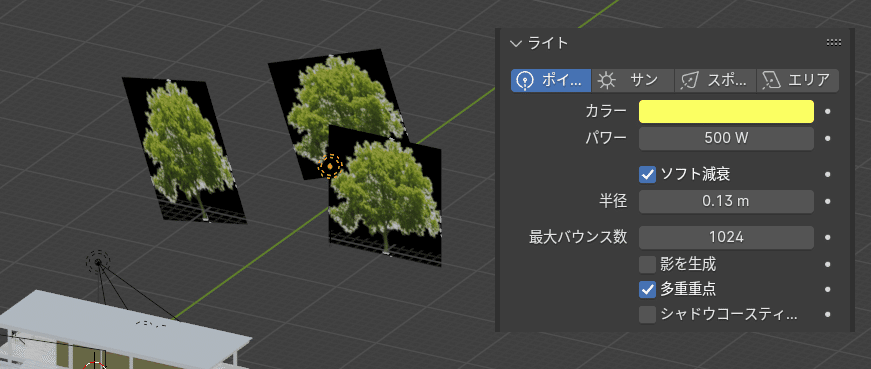The image size is (871, 369).
Task: Select the orange point light in viewport
Action: 329,166
